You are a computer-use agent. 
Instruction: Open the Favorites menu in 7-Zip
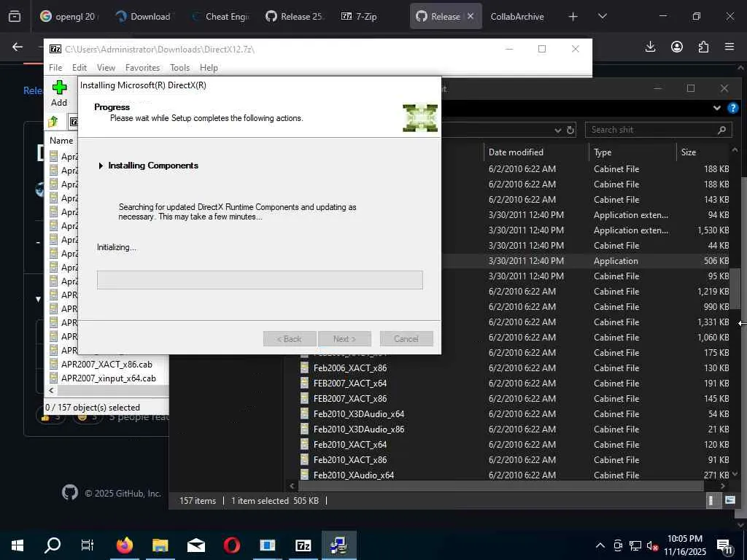142,68
